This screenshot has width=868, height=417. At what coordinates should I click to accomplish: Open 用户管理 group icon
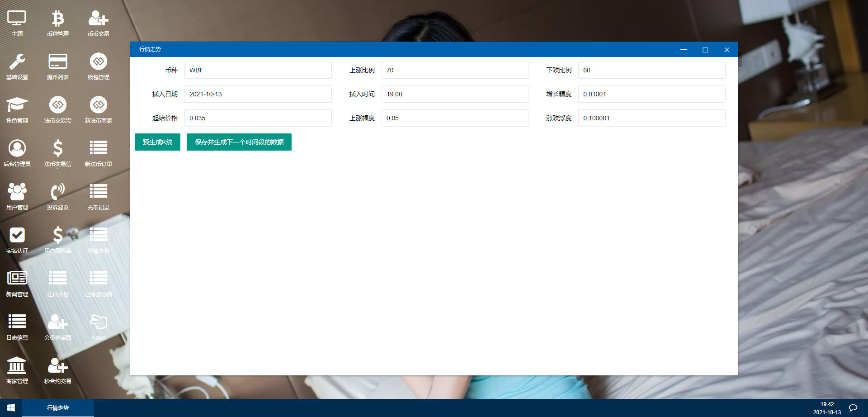[17, 197]
